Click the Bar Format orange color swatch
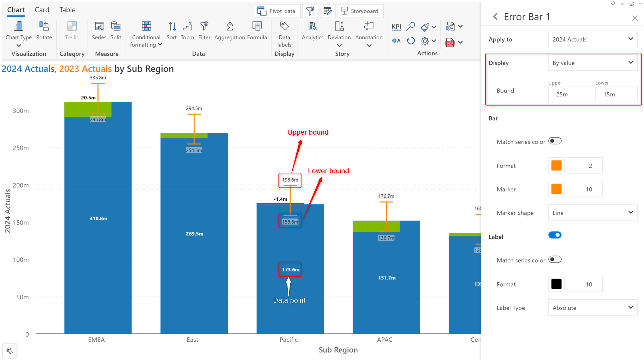644x362 pixels. coord(556,166)
